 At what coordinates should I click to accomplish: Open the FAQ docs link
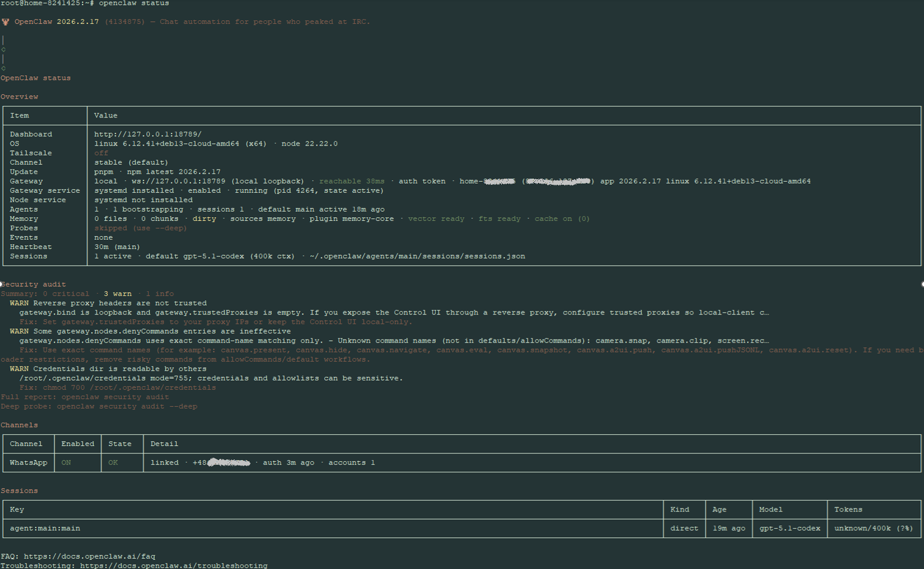(x=89, y=556)
